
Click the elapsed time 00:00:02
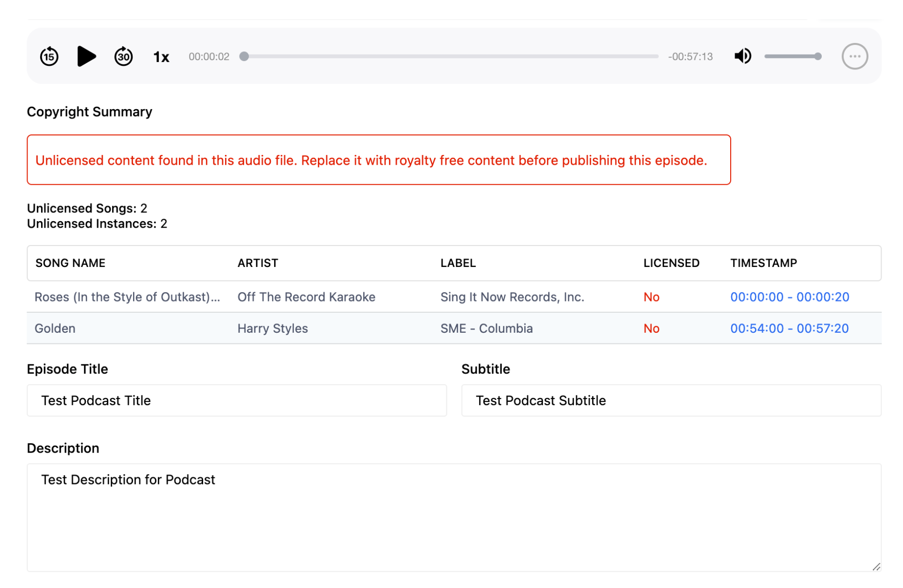tap(209, 56)
